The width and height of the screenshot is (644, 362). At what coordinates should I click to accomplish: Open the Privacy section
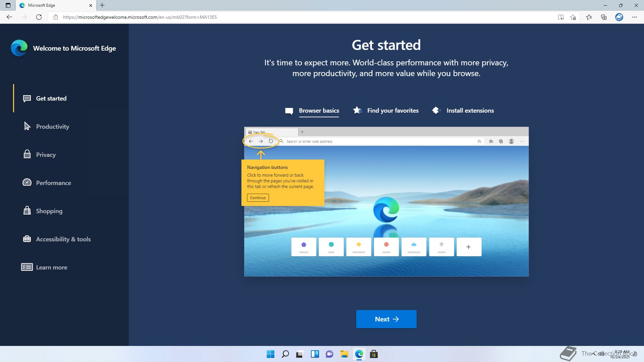tap(46, 155)
